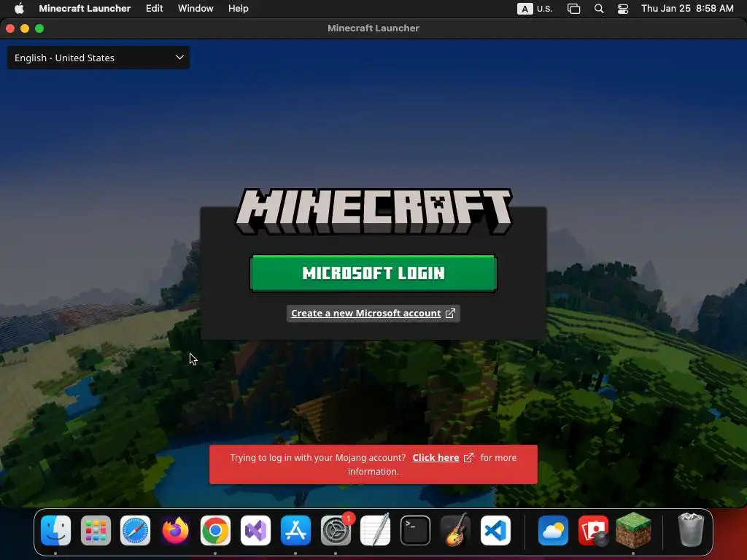Open Control Center in menu bar
The height and width of the screenshot is (560, 747).
click(x=623, y=9)
